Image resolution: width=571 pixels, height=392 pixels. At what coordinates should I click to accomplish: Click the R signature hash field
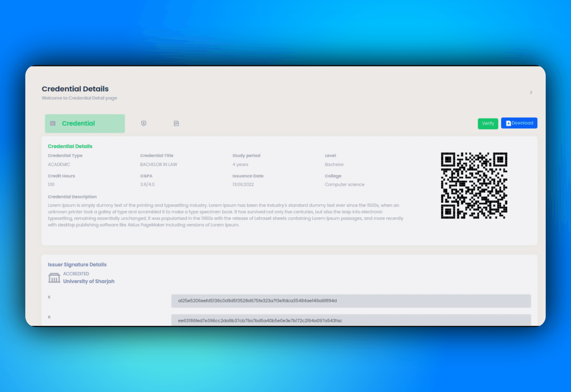click(x=351, y=320)
